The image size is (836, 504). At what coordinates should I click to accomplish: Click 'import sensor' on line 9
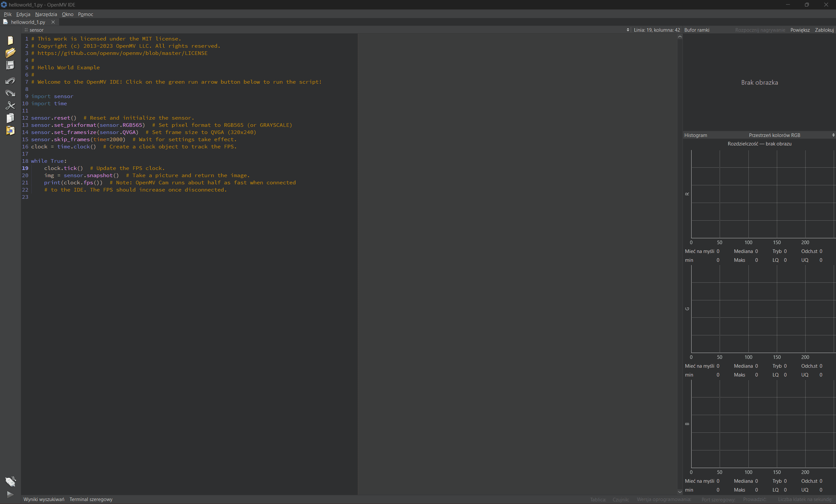[52, 96]
